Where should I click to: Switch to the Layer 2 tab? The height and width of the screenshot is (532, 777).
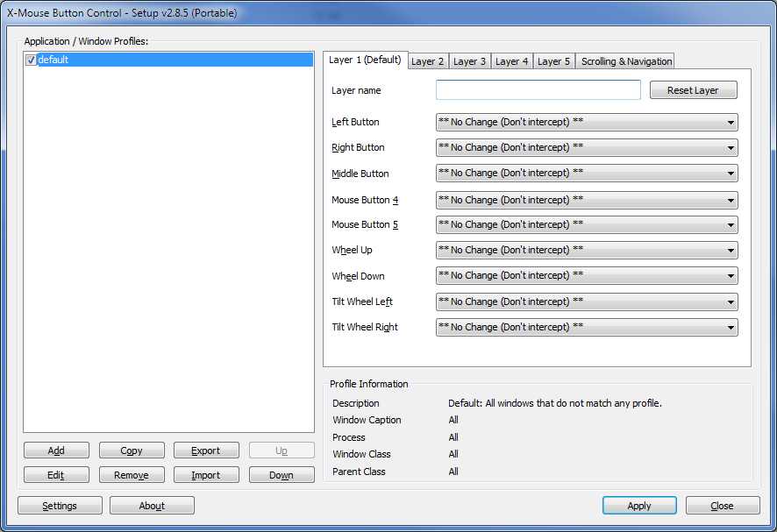pyautogui.click(x=428, y=61)
